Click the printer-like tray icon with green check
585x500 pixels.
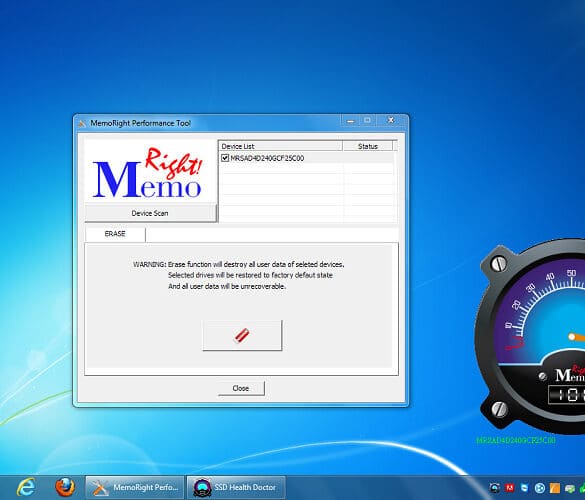[570, 488]
